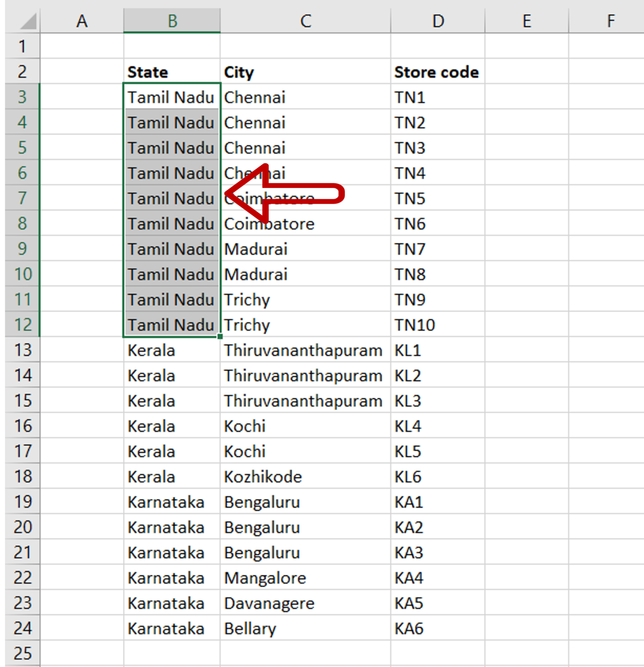Click Chennai cell in row 3
Viewport: 644px width, 667px height.
coord(305,97)
